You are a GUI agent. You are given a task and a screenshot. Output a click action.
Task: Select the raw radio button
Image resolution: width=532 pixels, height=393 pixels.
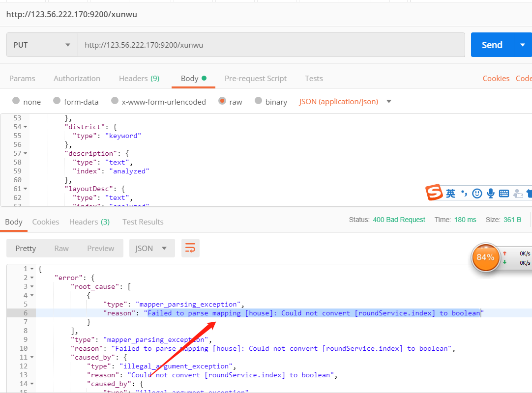(222, 100)
